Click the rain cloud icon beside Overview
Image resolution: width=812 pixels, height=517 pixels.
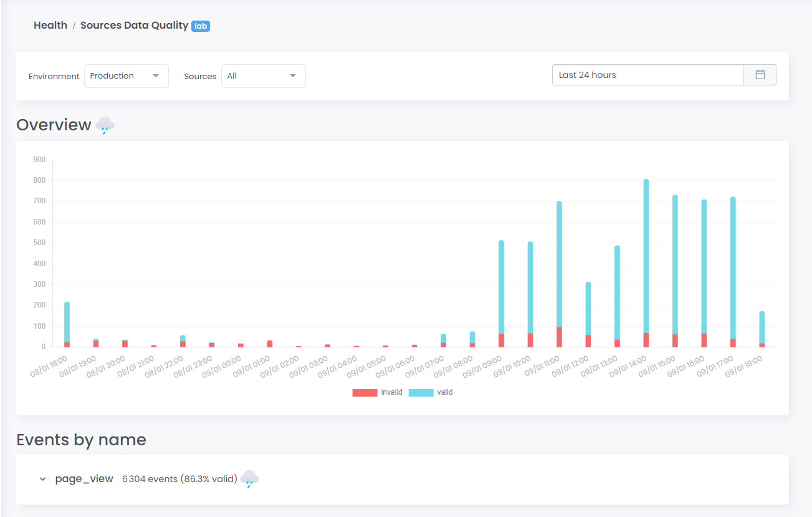coord(105,125)
